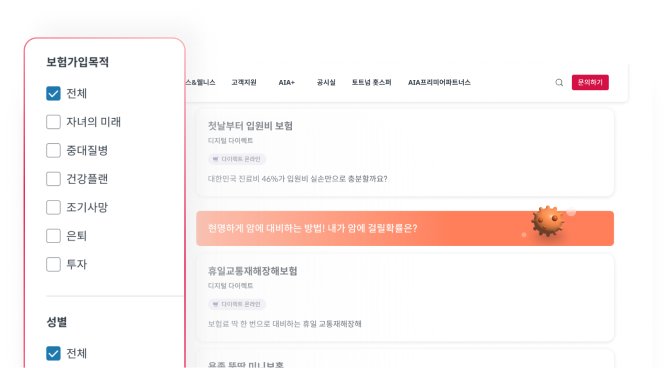This screenshot has height=368, width=672.
Task: Go to 공시실 in navigation
Action: click(326, 82)
